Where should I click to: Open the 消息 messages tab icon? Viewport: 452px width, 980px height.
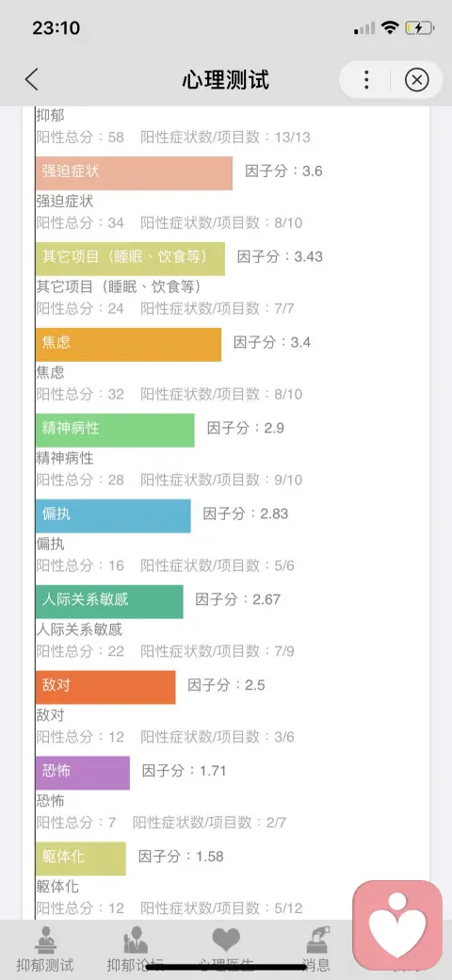pos(316,939)
